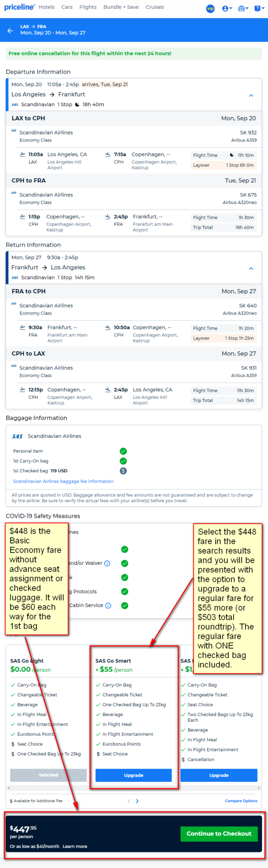Collapse the Frankfurt to Los Angeles return details
The width and height of the screenshot is (268, 868).
[x=251, y=268]
